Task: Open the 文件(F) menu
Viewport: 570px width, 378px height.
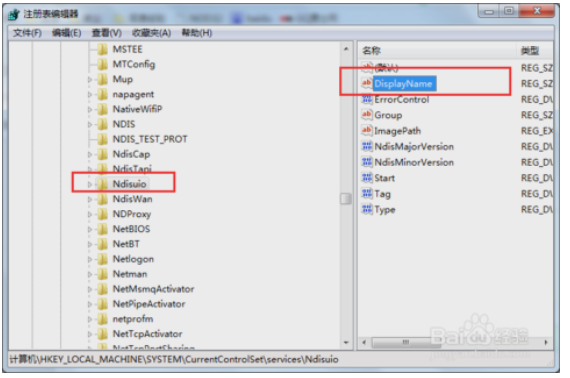Action: (27, 33)
